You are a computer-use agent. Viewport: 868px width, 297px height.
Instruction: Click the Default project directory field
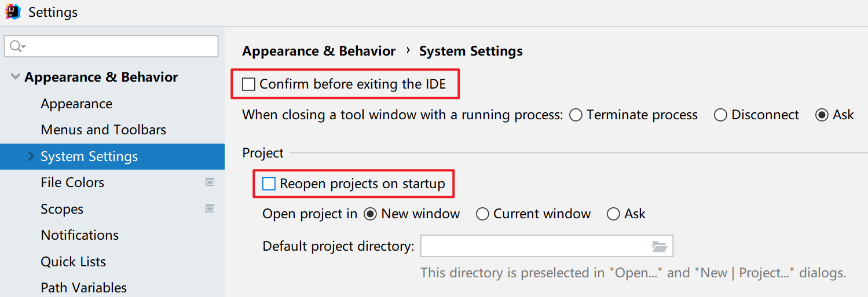point(533,247)
